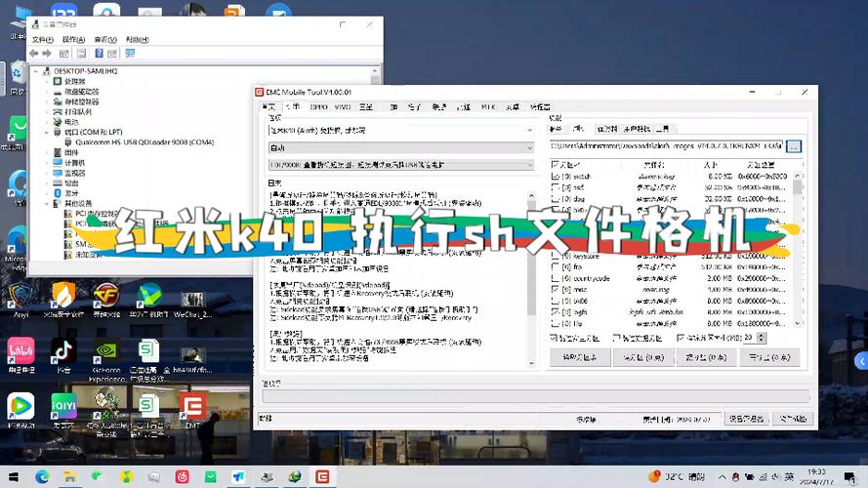This screenshot has width=868, height=488.
Task: Switch to the VIVO brand tab
Action: (x=343, y=106)
